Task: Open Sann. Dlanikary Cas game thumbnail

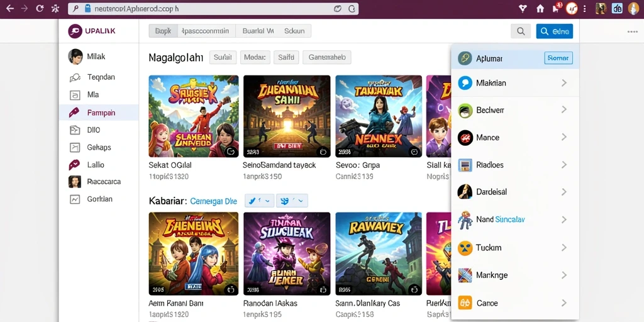Action: [379, 254]
